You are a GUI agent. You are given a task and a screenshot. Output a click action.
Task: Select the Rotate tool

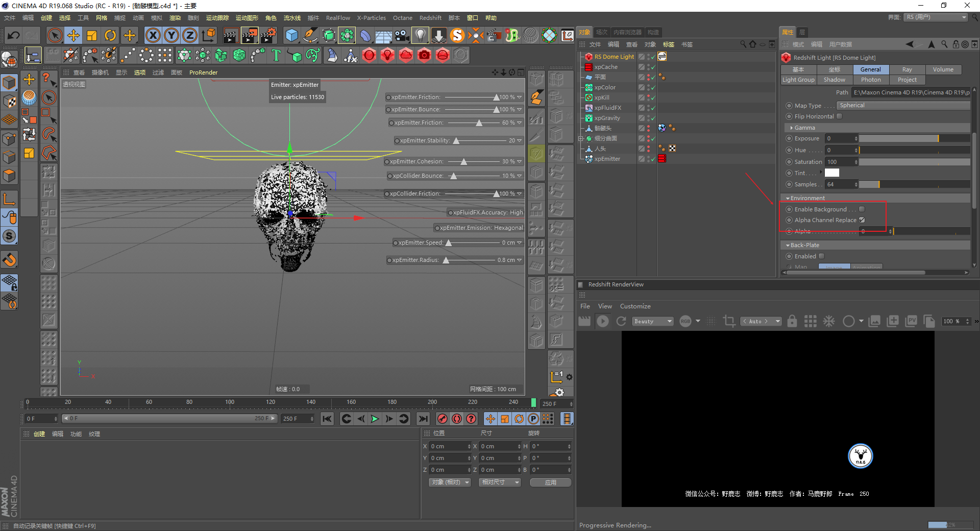[x=110, y=35]
